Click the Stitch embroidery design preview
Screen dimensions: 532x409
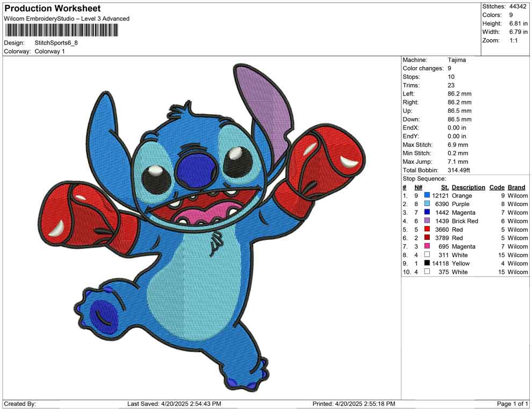(x=202, y=227)
